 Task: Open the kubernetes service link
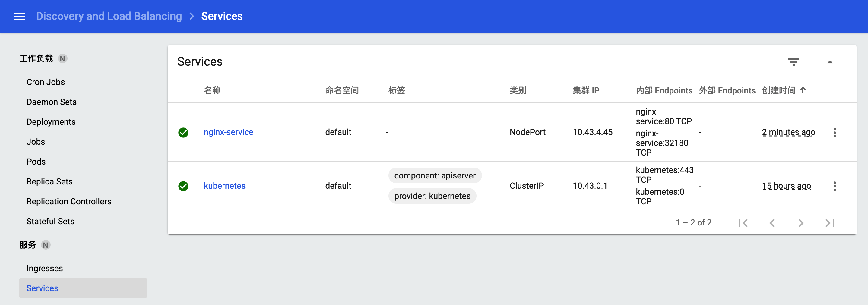click(x=224, y=186)
